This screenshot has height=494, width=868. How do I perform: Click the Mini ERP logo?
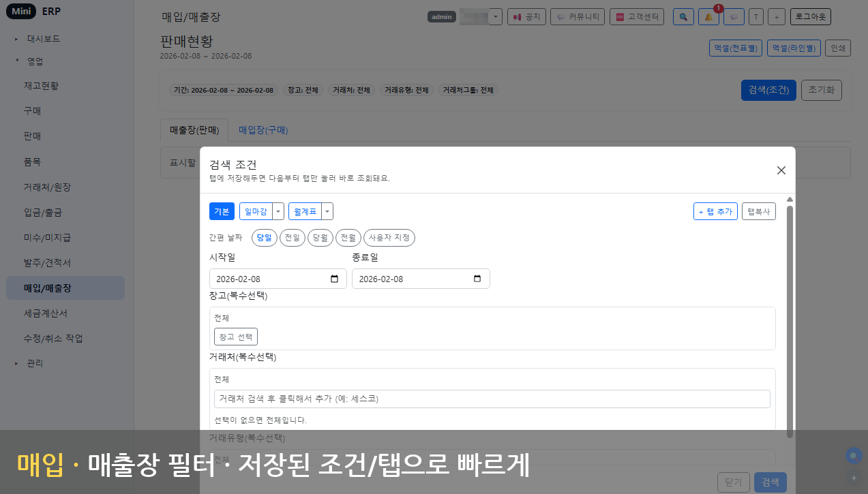coord(33,12)
